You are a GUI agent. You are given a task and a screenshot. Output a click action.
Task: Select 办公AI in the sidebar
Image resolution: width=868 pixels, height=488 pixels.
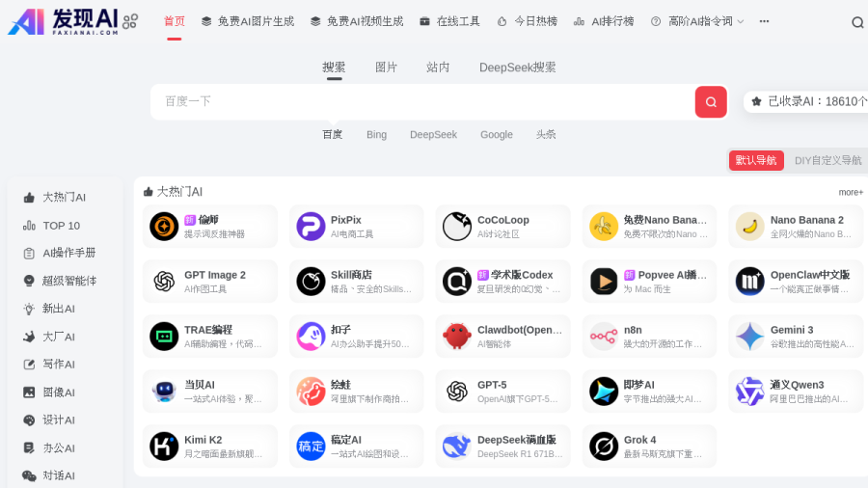(x=49, y=448)
